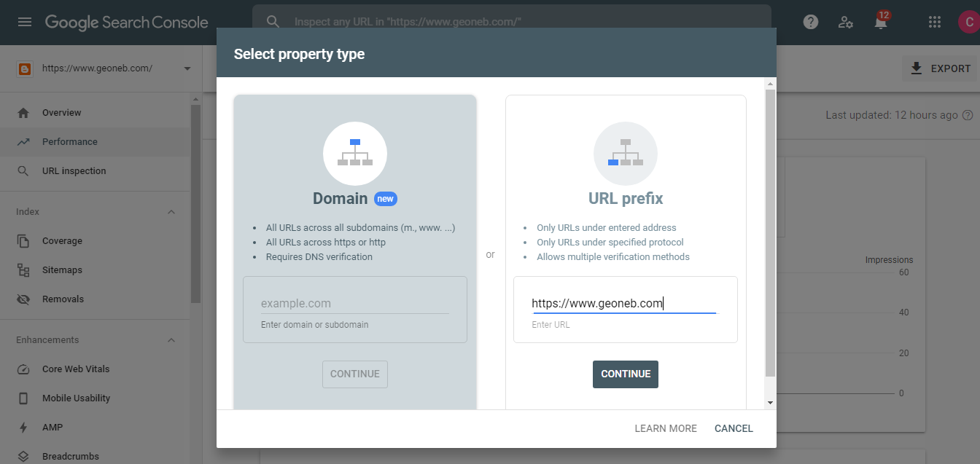Collapse the Enhancements section

(x=171, y=340)
